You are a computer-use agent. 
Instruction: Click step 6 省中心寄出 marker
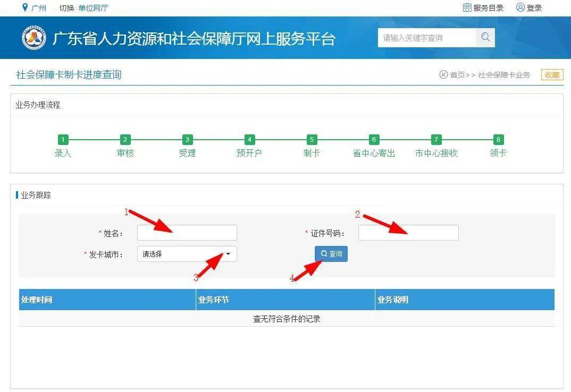click(x=374, y=139)
